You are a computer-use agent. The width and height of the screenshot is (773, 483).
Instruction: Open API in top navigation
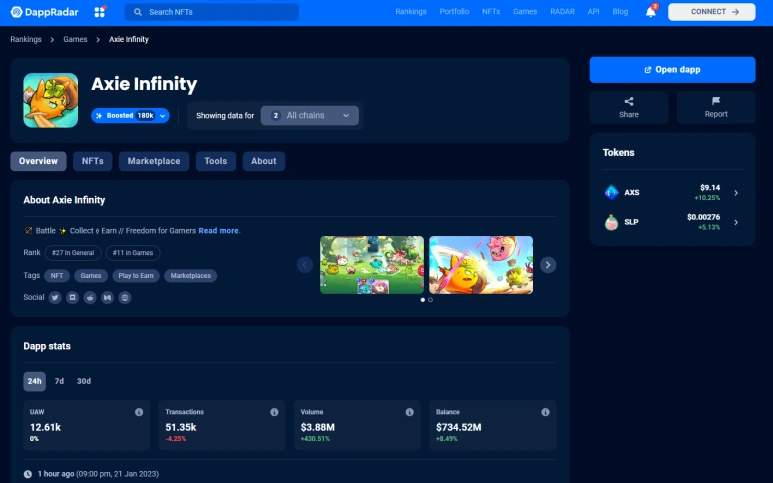(594, 11)
